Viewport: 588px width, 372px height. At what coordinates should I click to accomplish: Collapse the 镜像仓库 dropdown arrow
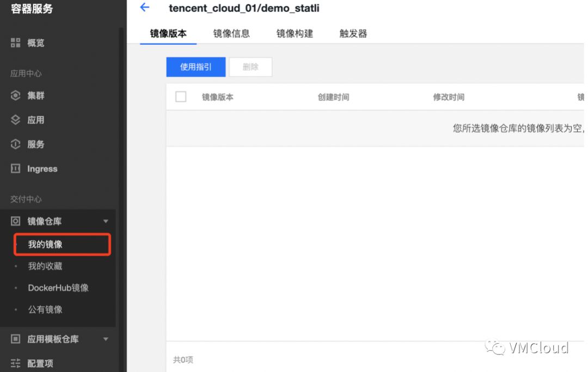(106, 221)
